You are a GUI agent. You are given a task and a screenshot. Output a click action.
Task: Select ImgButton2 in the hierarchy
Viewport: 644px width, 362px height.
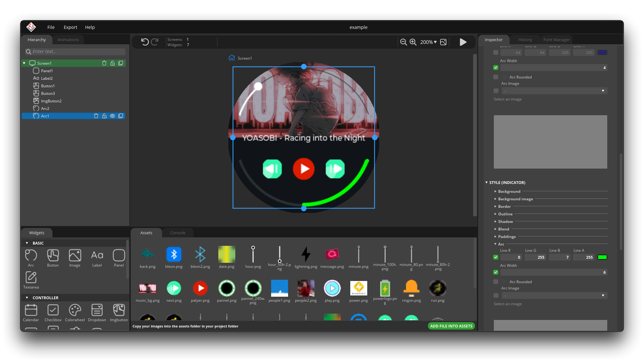51,101
